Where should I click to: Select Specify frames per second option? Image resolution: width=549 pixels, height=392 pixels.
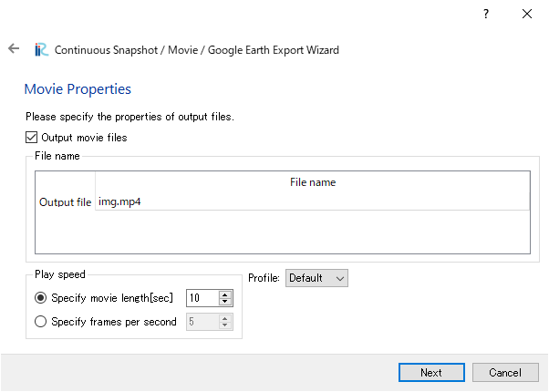click(41, 321)
